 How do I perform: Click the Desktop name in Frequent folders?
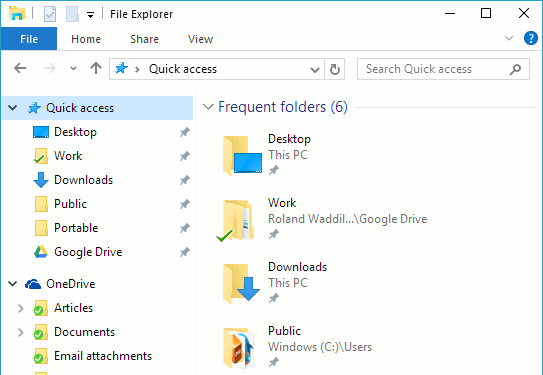290,139
